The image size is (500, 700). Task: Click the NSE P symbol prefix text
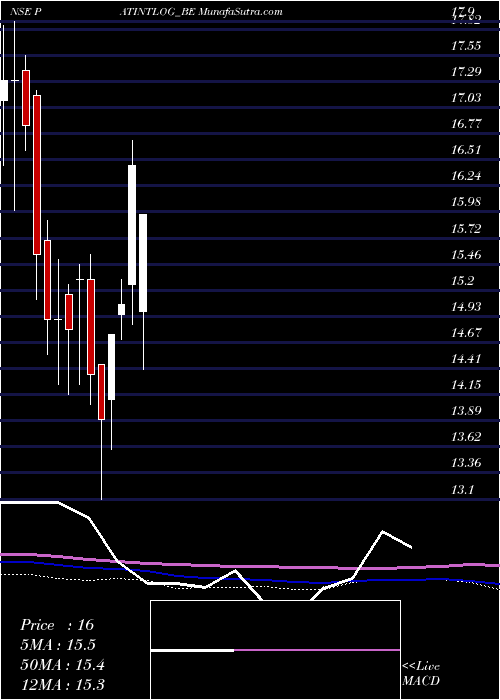(26, 12)
